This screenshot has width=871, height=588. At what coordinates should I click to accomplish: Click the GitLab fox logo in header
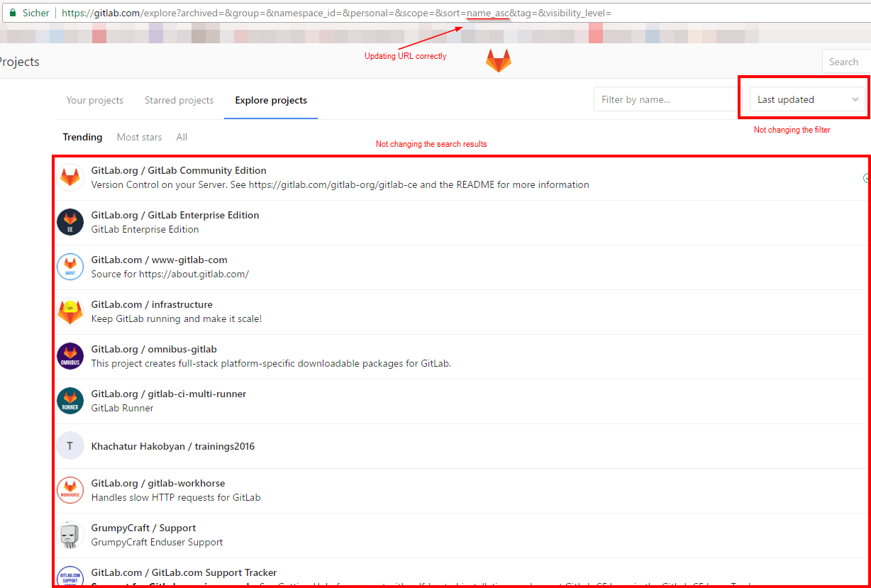click(x=498, y=61)
